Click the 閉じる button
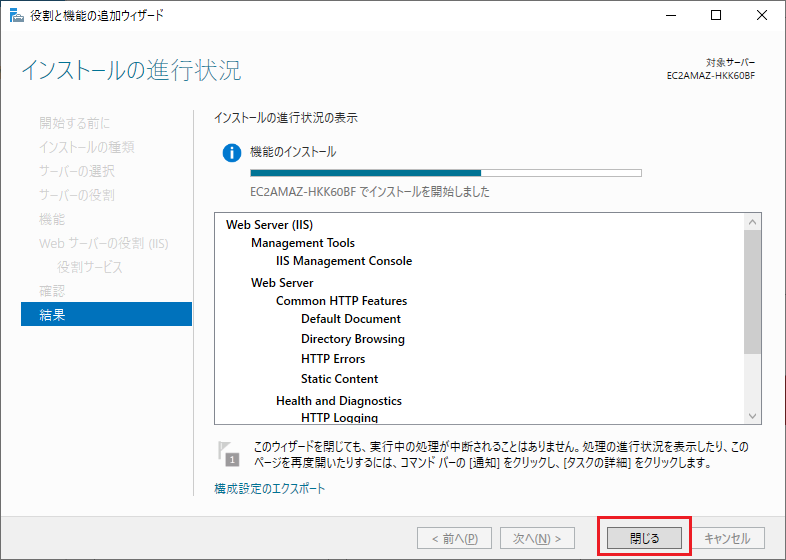The image size is (786, 560). pos(644,538)
